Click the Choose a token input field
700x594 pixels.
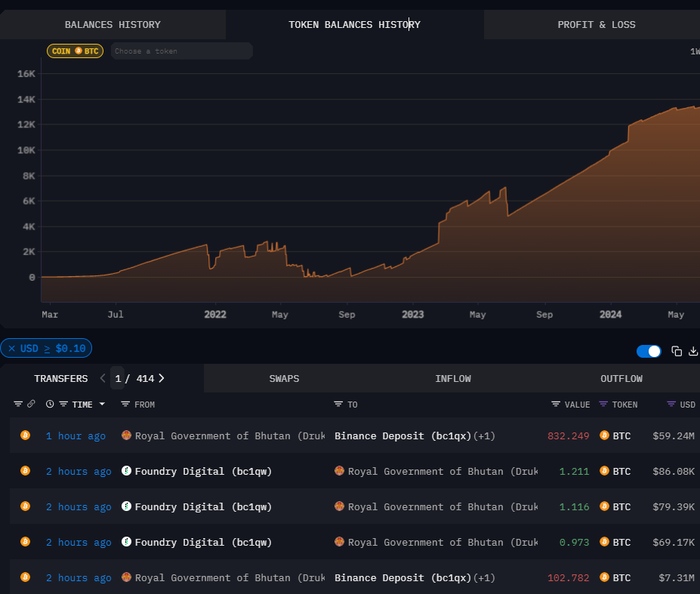[181, 51]
